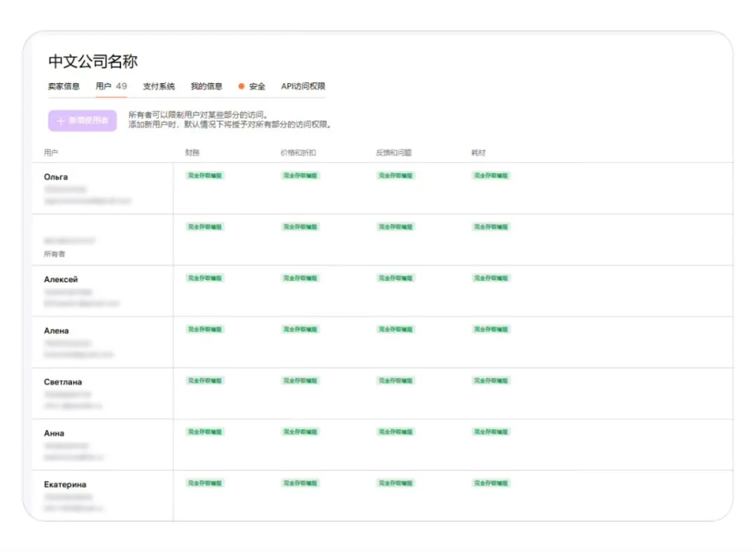Select the user Светлана
This screenshot has height=552, width=756.
pyautogui.click(x=63, y=382)
